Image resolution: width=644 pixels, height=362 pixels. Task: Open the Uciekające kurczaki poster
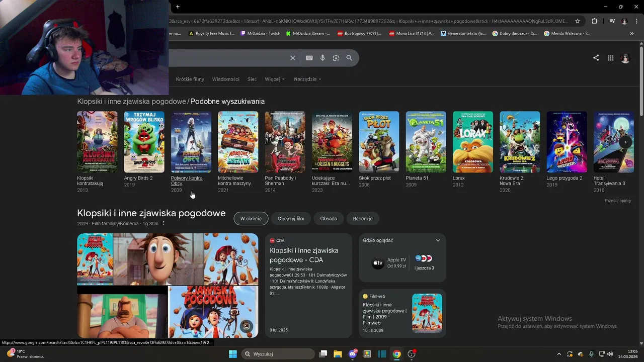click(332, 142)
